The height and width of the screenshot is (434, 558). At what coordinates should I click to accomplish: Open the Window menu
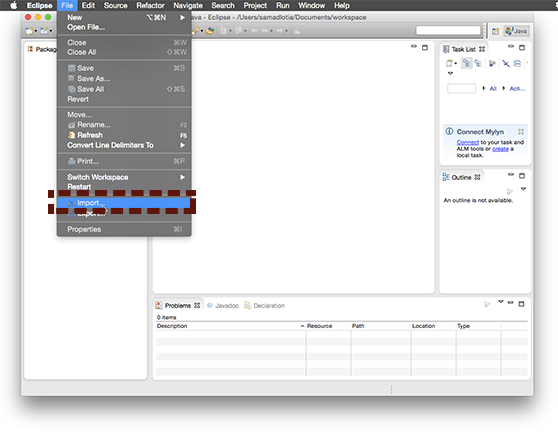pyautogui.click(x=311, y=5)
